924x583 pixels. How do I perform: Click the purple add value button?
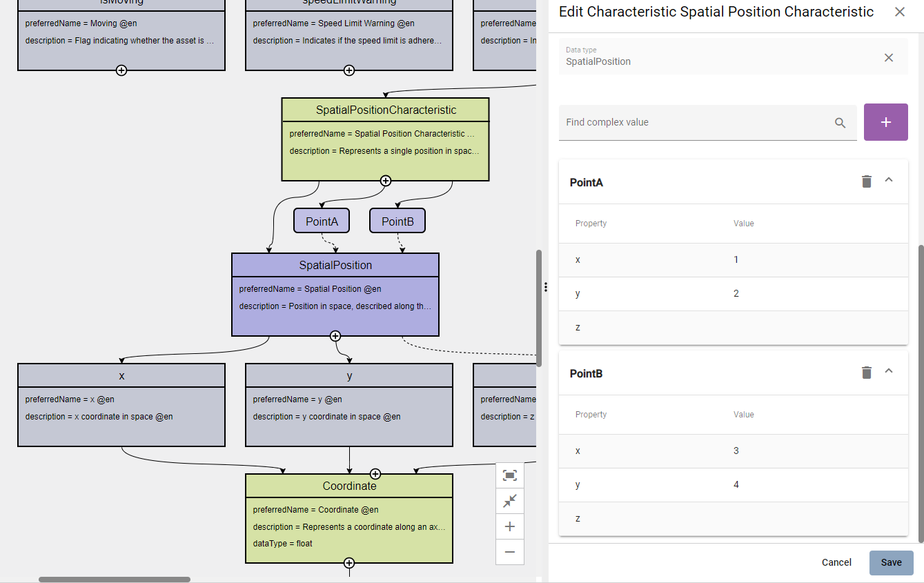pos(885,122)
